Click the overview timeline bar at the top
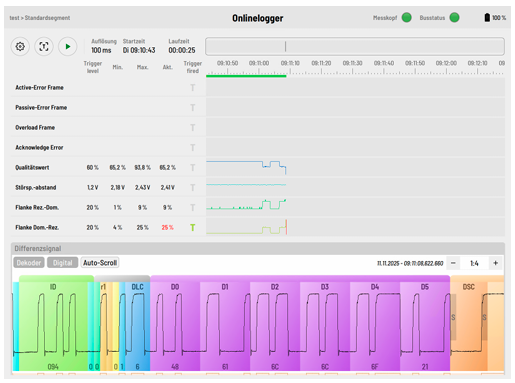 [x=355, y=46]
